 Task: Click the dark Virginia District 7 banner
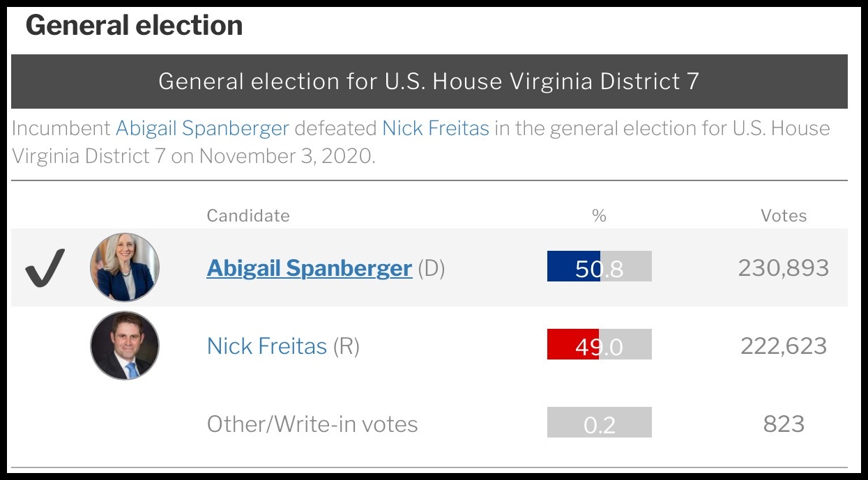[x=429, y=82]
